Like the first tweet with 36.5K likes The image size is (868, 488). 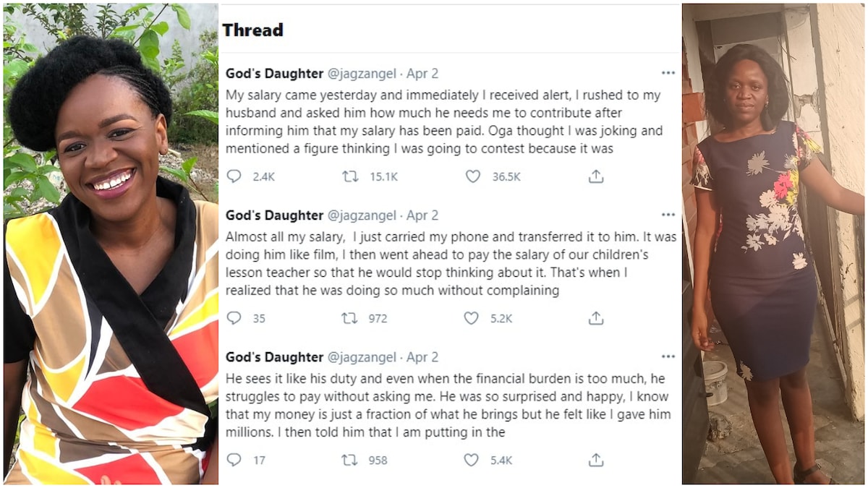click(472, 176)
